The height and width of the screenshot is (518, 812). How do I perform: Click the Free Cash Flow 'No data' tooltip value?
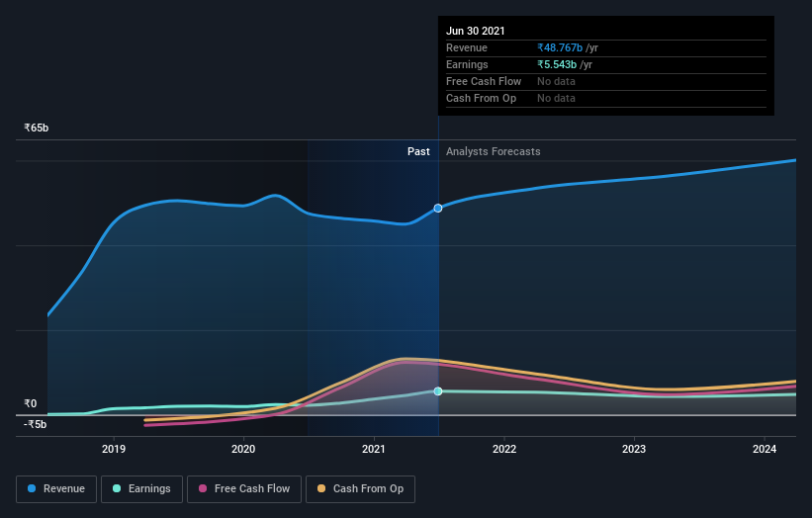tap(556, 81)
